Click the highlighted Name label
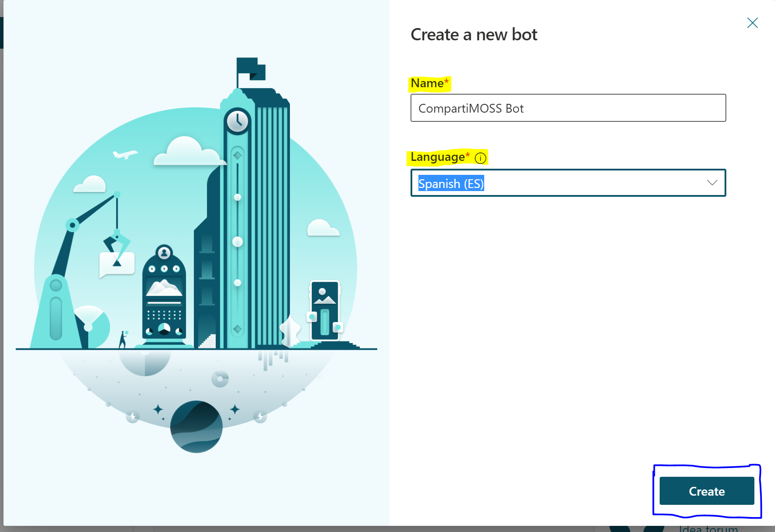This screenshot has height=532, width=775. tap(427, 83)
